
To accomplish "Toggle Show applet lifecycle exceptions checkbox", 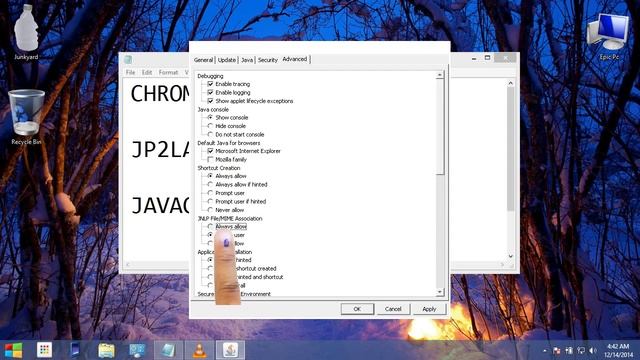I will tap(210, 101).
